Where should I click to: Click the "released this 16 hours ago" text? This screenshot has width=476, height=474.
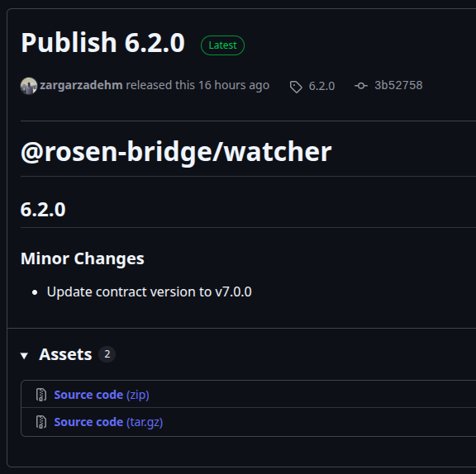pyautogui.click(x=198, y=85)
